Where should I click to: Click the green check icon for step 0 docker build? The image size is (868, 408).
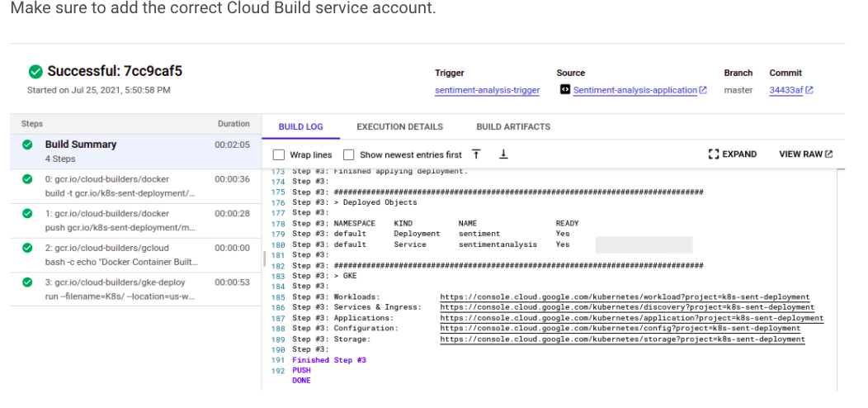coord(27,179)
